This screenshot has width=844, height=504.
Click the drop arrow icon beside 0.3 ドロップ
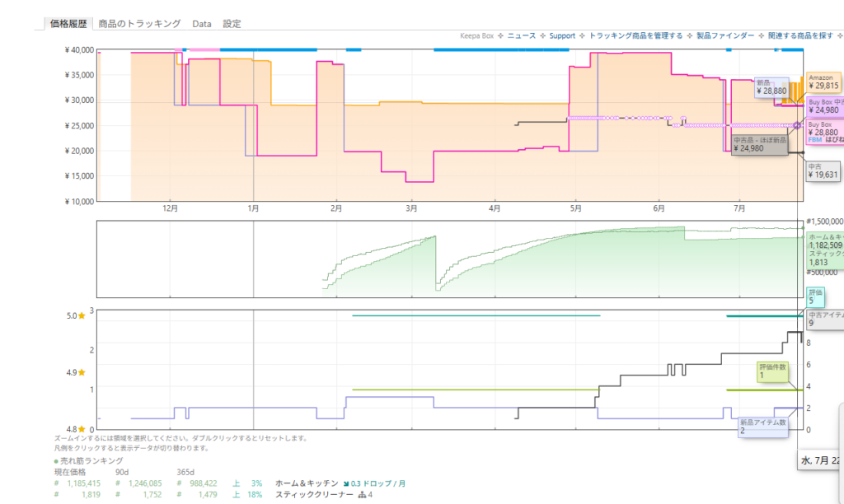346,484
